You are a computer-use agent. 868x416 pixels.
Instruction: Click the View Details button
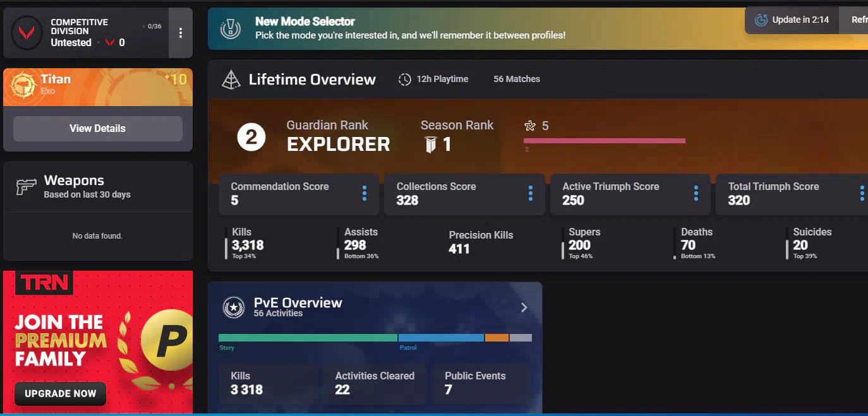click(x=97, y=129)
